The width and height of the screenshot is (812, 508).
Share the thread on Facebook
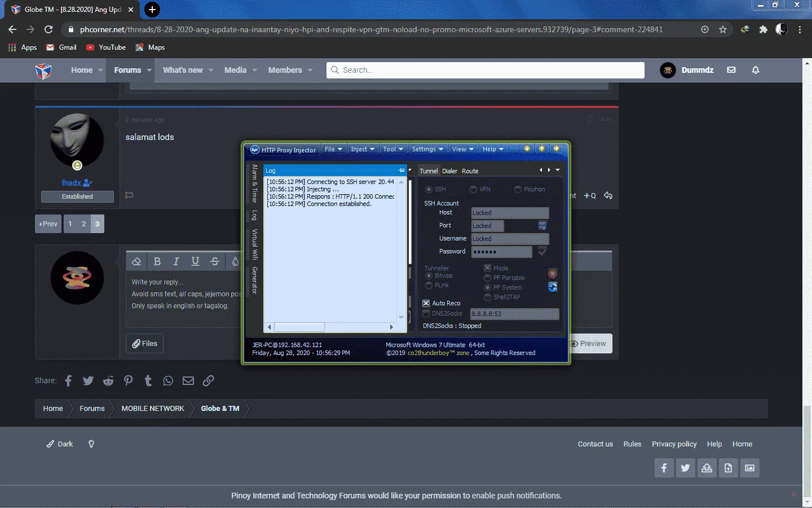68,381
